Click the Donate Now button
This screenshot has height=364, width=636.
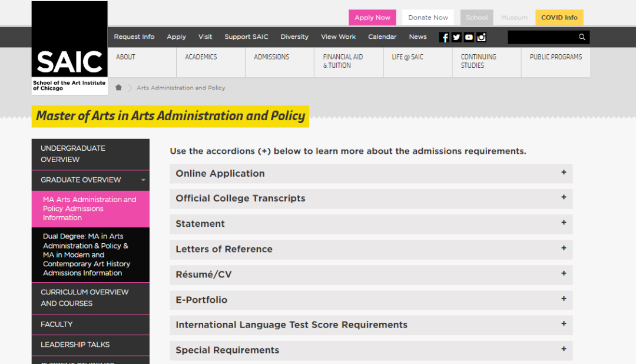pyautogui.click(x=428, y=18)
